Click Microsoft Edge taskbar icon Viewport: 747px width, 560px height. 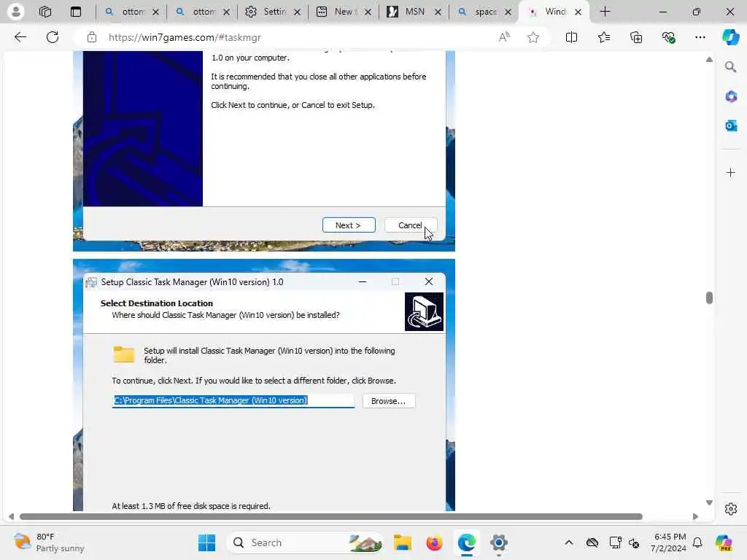[x=466, y=542]
